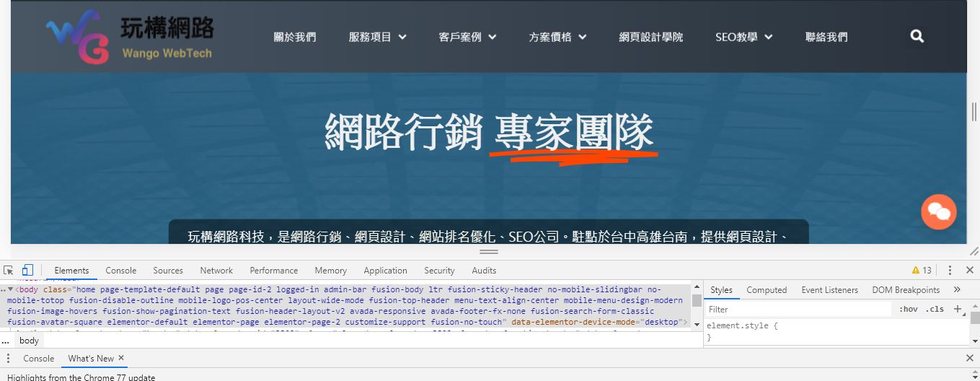
Task: Toggle the :hov element state panel
Action: point(908,310)
